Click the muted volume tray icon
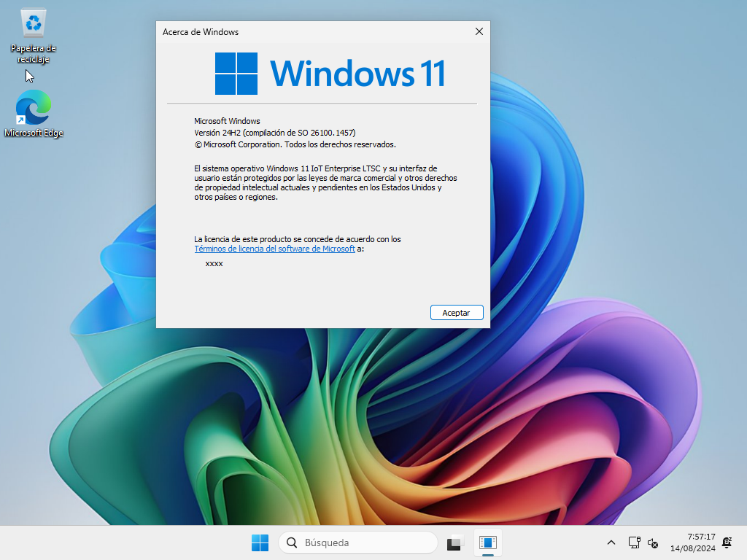This screenshot has height=560, width=747. coord(653,542)
